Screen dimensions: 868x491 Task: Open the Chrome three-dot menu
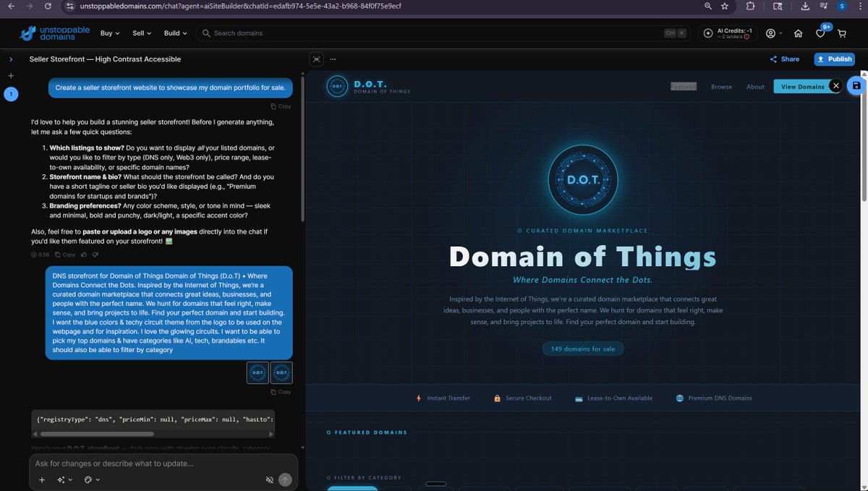tap(860, 6)
